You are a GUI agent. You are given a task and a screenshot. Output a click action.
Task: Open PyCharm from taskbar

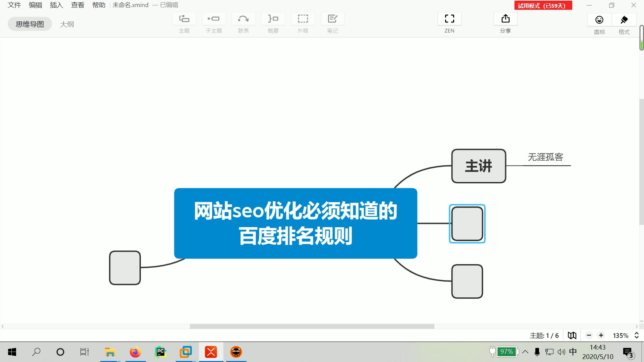point(161,352)
